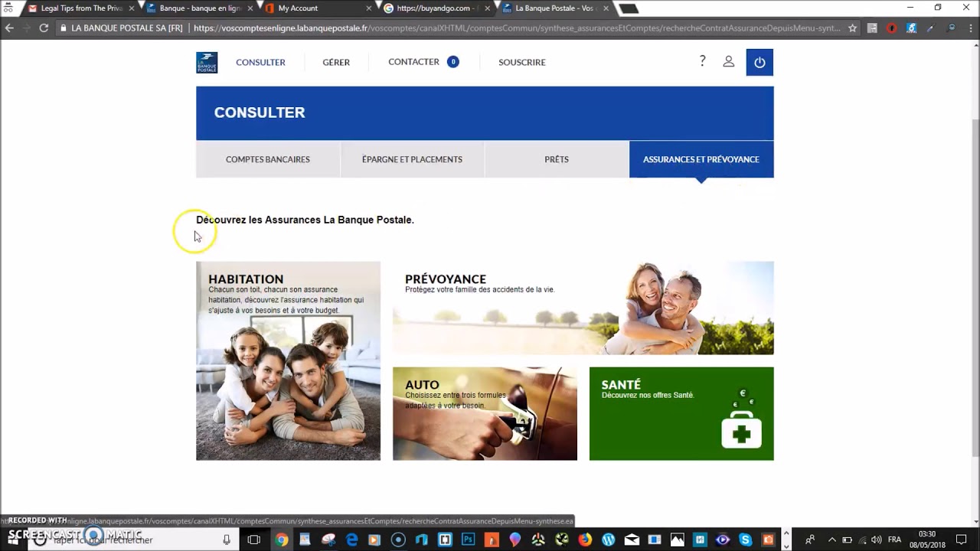Viewport: 980px width, 551px height.
Task: Switch to the Comptes Bancaires tab
Action: (268, 159)
